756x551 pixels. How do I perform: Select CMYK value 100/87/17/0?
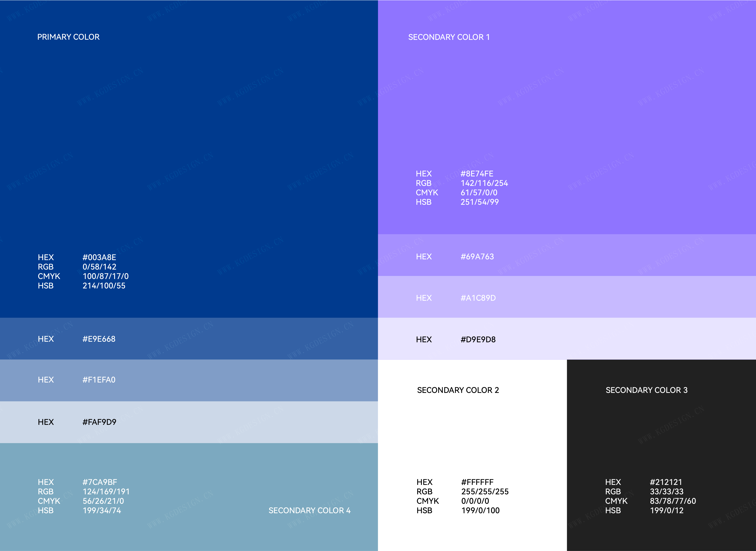[x=106, y=276]
